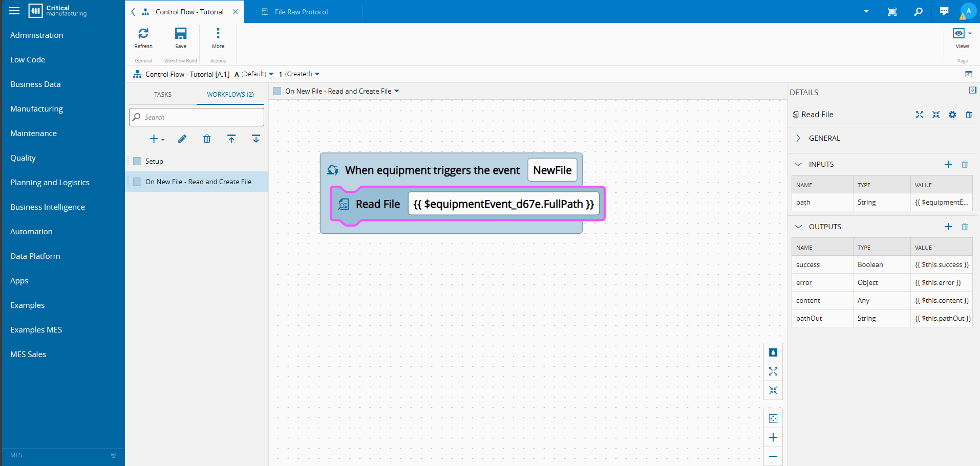Open the On New File workflow dropdown
980x466 pixels.
click(x=397, y=91)
